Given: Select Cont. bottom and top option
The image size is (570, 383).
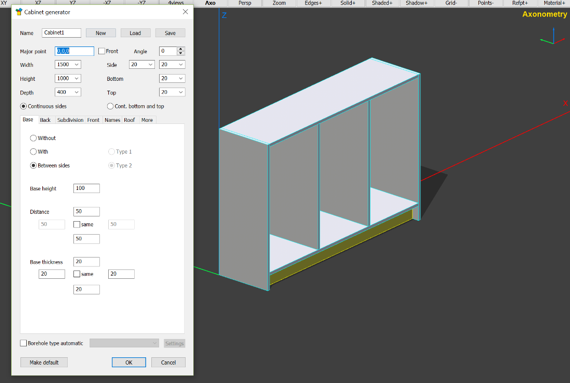Looking at the screenshot, I should 110,106.
